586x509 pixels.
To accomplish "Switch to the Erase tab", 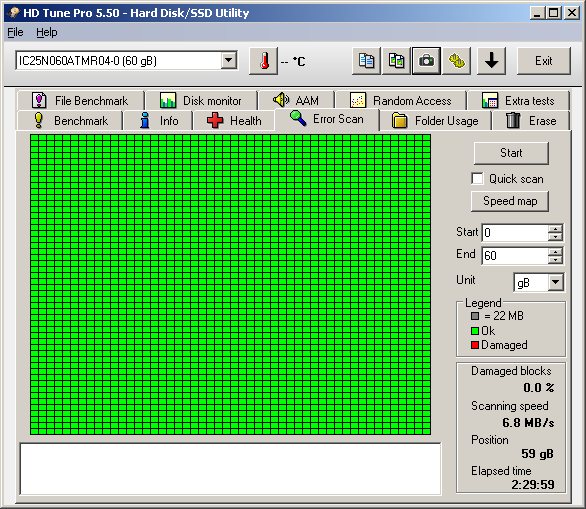I will [531, 121].
